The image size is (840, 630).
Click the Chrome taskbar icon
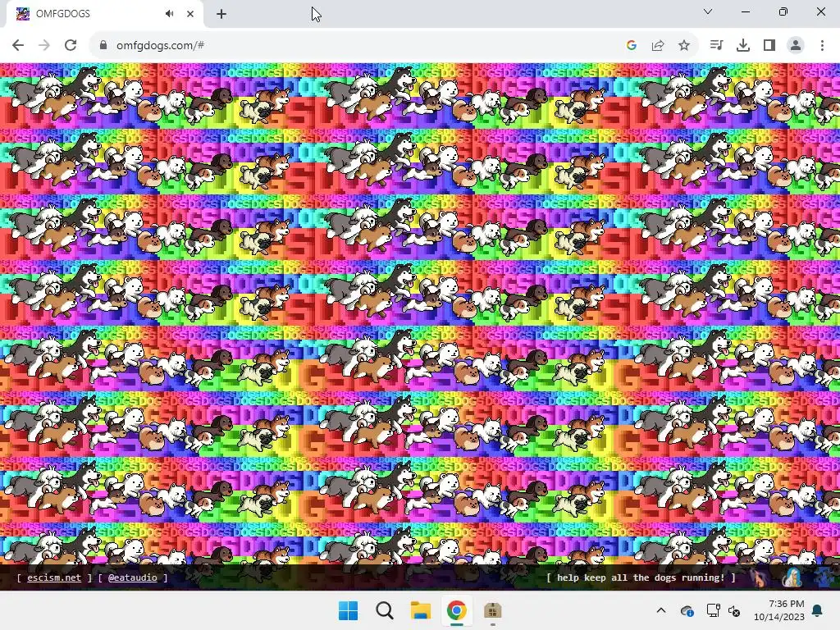(x=456, y=610)
